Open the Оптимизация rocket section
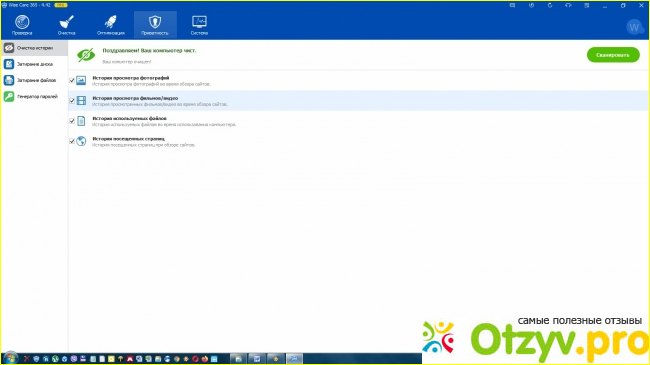The height and width of the screenshot is (365, 650). pyautogui.click(x=111, y=25)
